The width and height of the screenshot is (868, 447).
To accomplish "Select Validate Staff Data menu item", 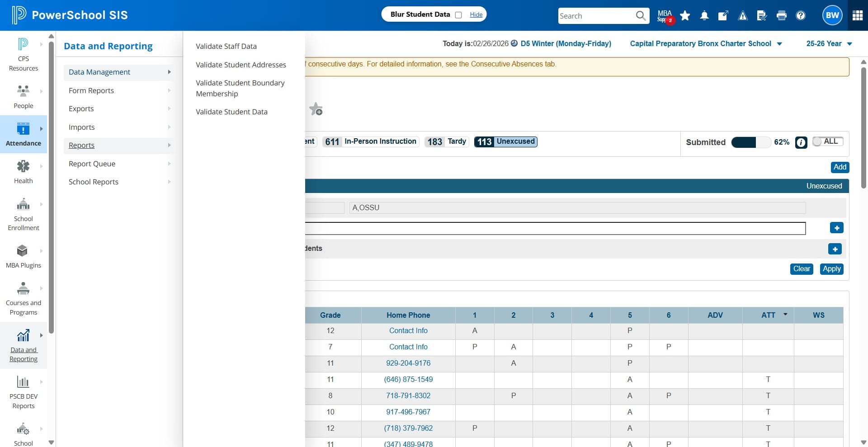I will click(226, 46).
